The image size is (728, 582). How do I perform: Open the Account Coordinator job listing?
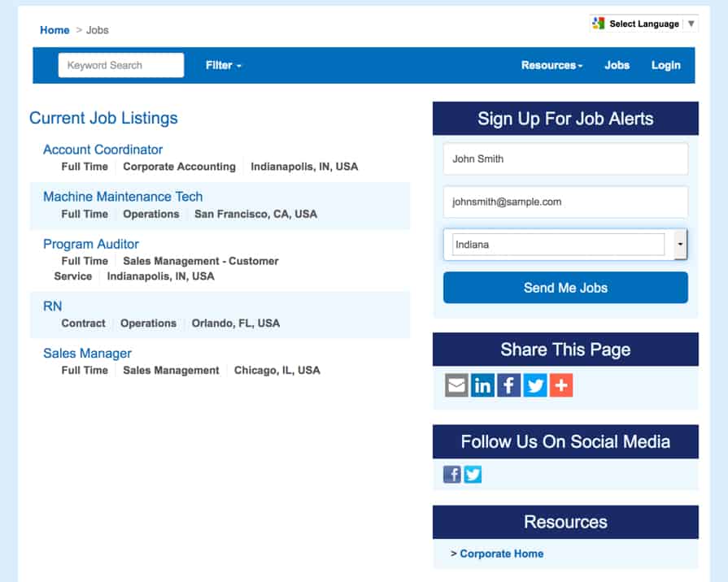[x=102, y=150]
